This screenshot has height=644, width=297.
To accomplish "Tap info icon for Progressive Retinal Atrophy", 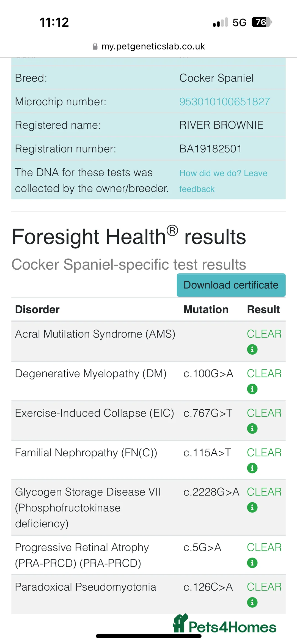I will click(x=252, y=563).
